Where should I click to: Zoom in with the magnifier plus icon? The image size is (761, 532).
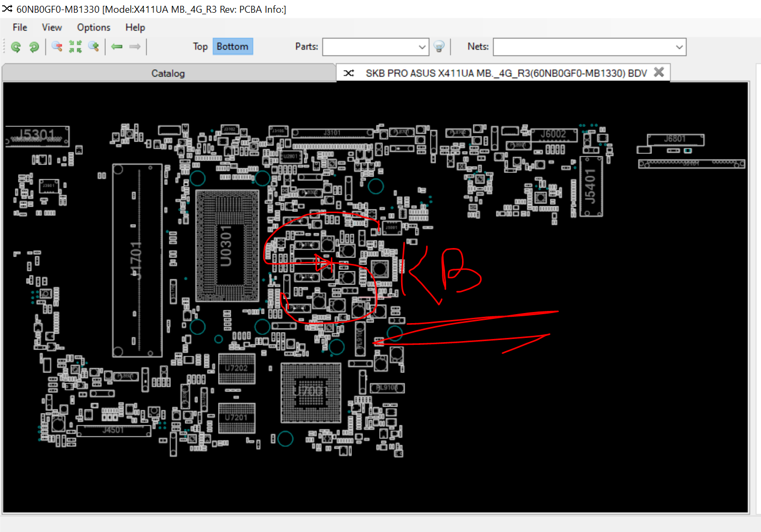point(94,47)
